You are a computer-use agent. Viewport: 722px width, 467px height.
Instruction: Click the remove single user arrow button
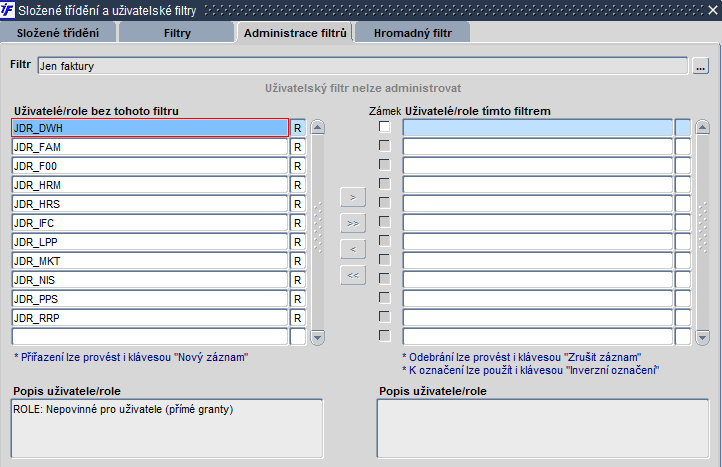(351, 248)
